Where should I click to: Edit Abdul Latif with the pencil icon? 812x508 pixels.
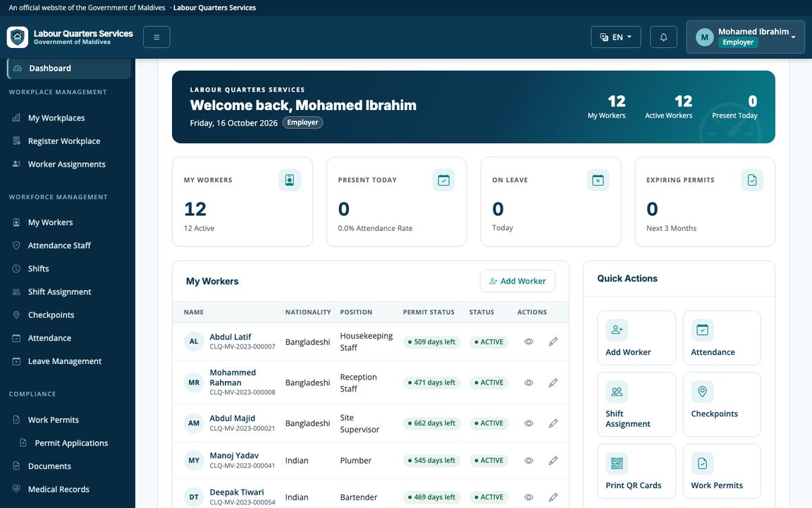553,341
